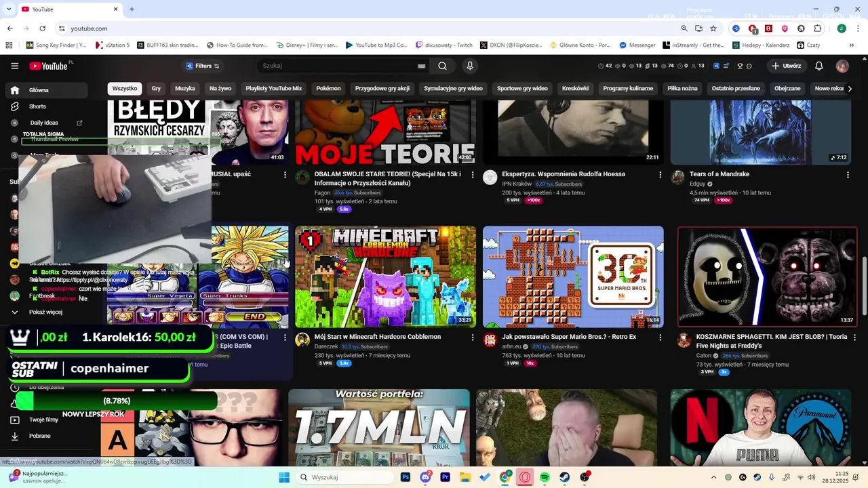Select the Symulacyjne gry wideo chip

click(453, 88)
